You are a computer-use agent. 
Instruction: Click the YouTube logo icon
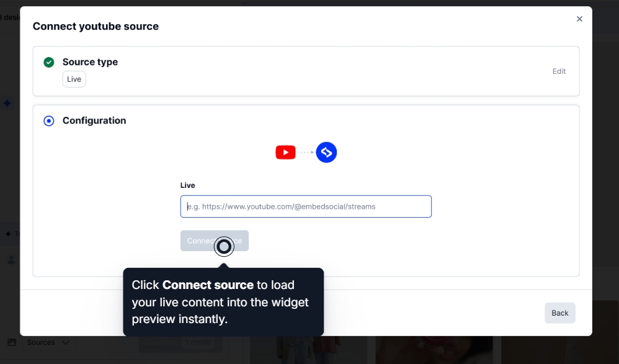(285, 152)
